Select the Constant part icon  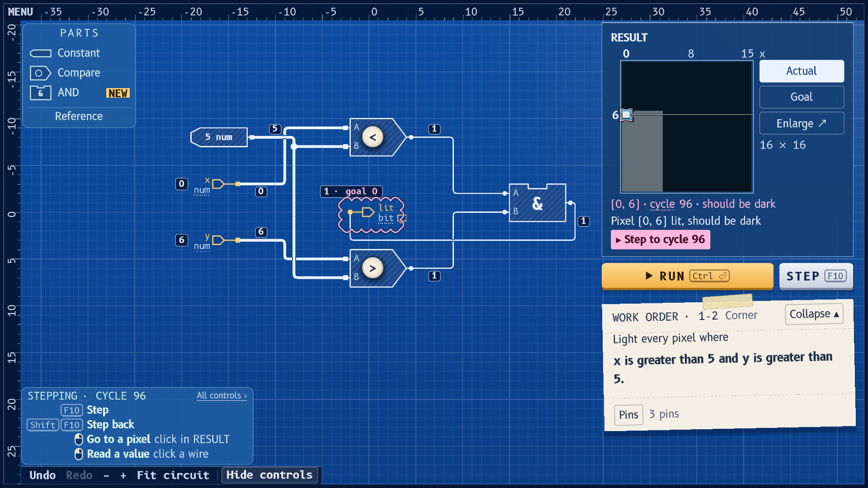(41, 53)
